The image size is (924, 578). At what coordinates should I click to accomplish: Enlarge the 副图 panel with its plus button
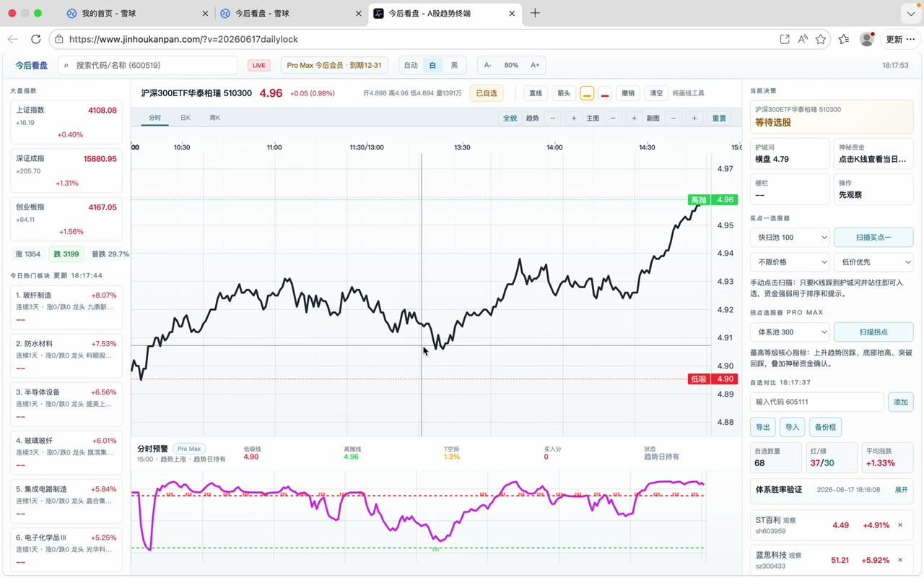click(x=694, y=118)
